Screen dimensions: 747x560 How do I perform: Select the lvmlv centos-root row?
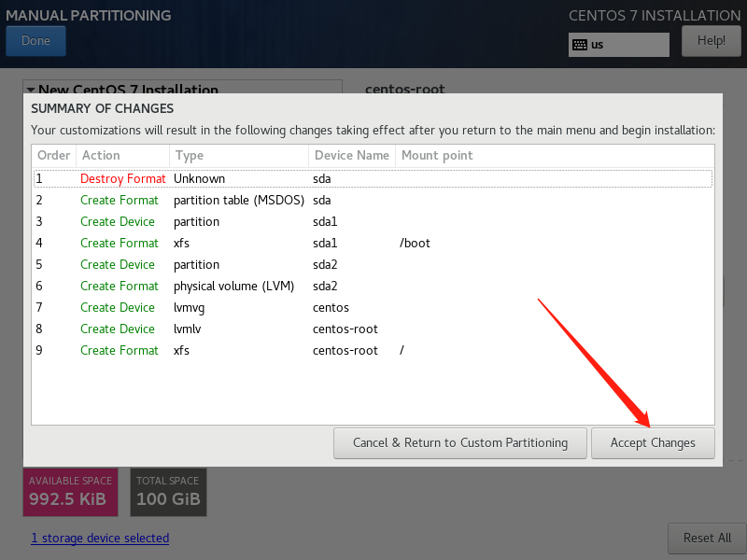pos(373,329)
